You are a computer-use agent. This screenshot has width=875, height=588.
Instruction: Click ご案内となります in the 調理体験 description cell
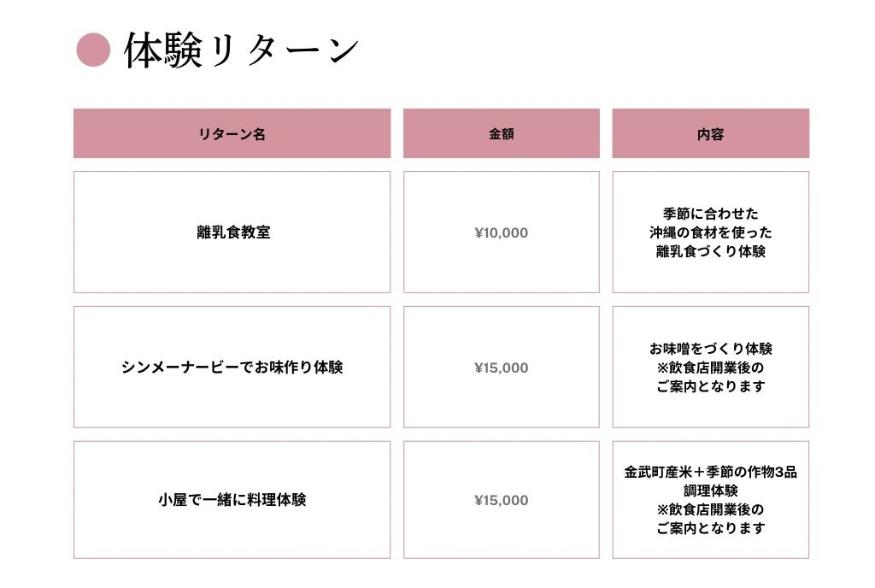(710, 528)
